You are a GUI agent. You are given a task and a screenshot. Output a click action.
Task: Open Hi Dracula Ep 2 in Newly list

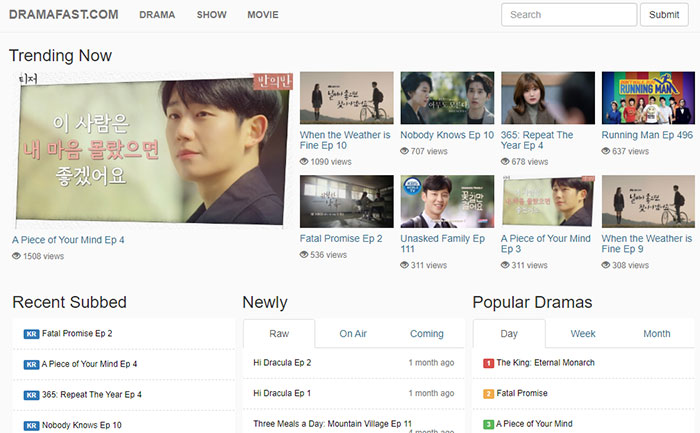[x=282, y=362]
